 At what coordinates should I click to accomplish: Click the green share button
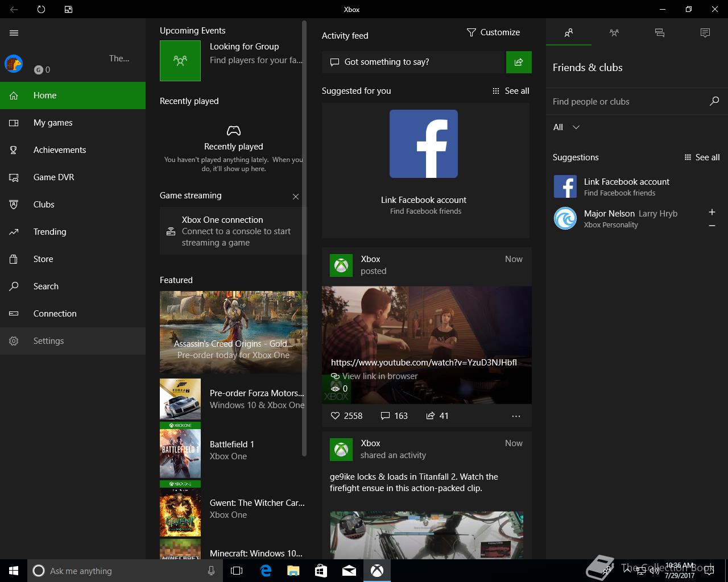click(x=519, y=62)
